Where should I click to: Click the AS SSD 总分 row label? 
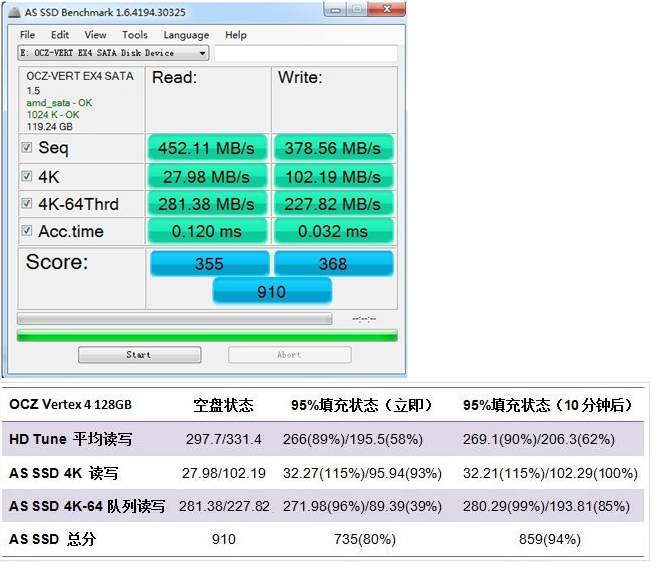coord(53,539)
